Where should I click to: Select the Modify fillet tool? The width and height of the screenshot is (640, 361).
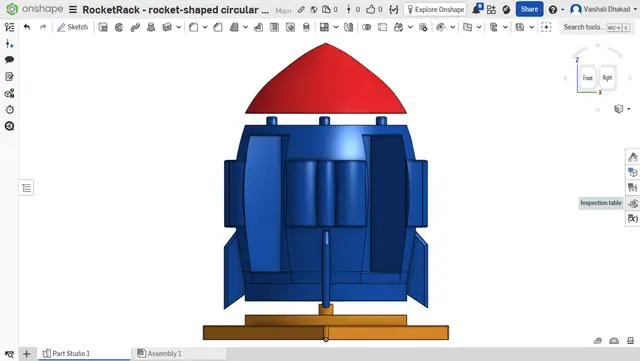(441, 27)
